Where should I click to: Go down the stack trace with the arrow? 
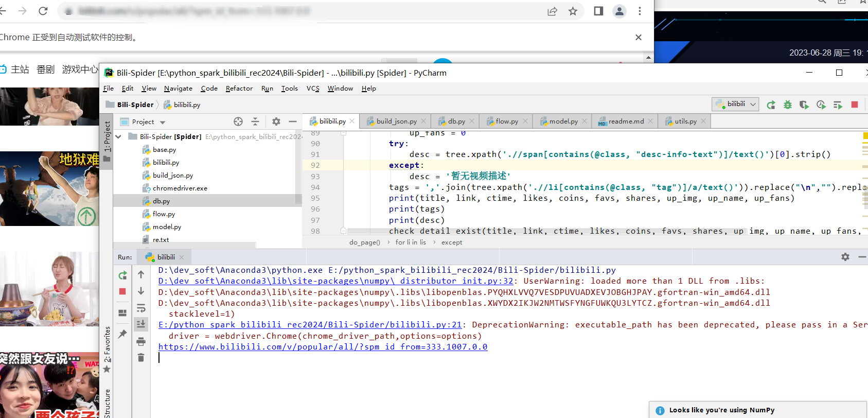[141, 291]
